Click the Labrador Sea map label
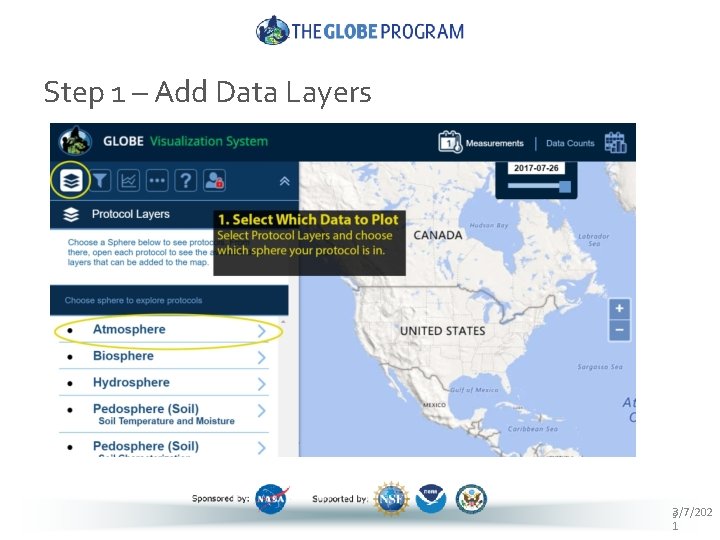The height and width of the screenshot is (540, 720). [594, 240]
